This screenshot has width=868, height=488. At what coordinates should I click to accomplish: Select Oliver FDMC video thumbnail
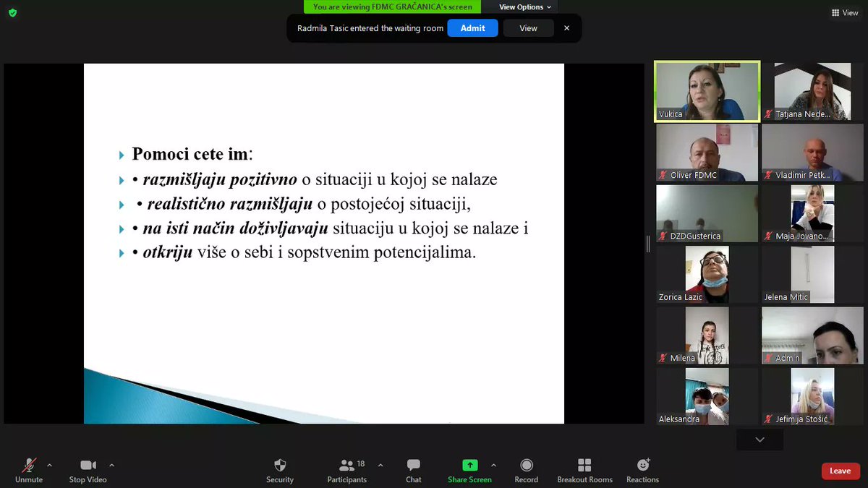coord(707,152)
